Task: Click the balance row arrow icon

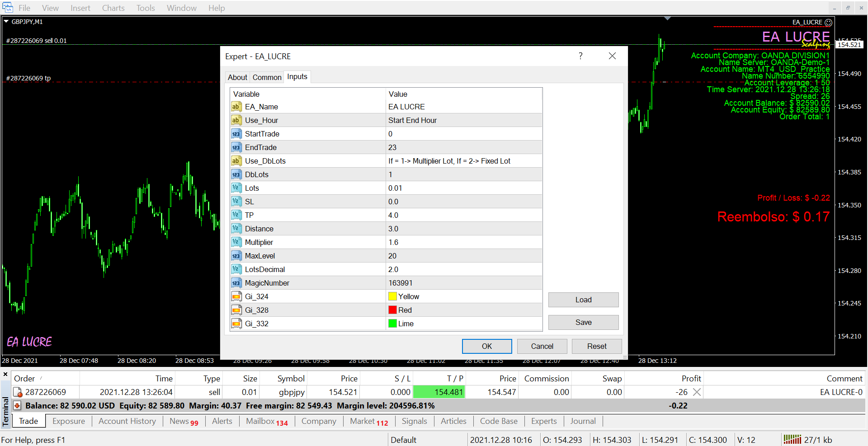Action: (x=17, y=406)
